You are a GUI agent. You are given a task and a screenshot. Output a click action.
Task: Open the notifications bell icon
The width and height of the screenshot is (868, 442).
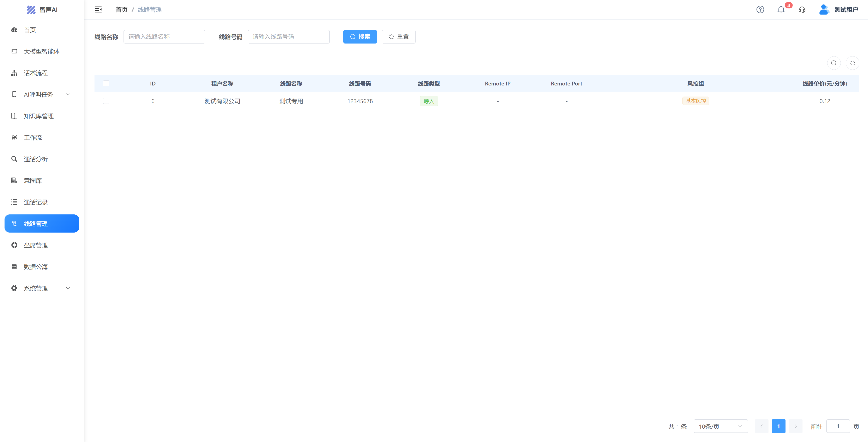coord(781,10)
